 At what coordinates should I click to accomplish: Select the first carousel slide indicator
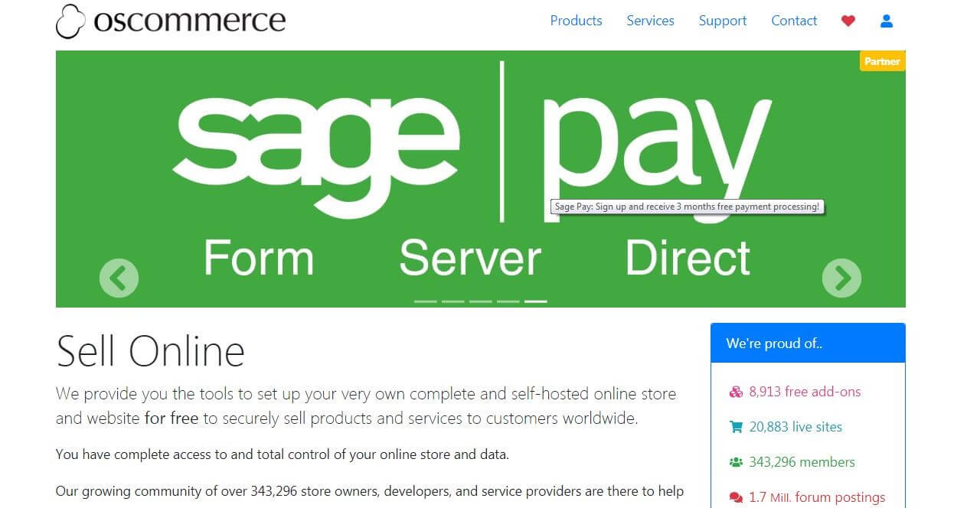click(x=426, y=301)
